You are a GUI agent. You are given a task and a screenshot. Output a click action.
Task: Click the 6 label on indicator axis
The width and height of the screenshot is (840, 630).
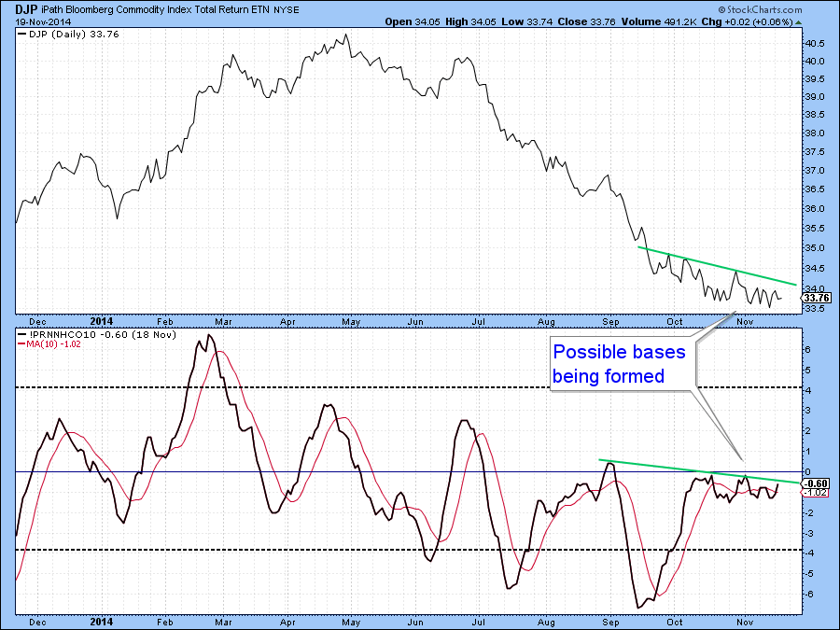coord(808,350)
